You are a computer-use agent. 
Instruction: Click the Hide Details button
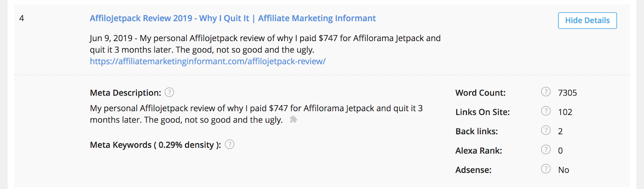point(587,21)
